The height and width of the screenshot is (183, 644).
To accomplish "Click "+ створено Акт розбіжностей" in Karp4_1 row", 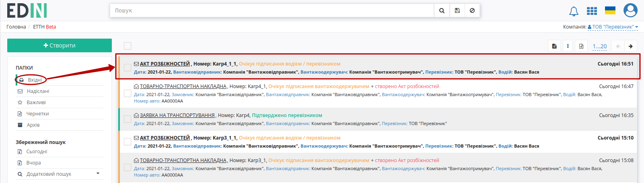I will (405, 86).
